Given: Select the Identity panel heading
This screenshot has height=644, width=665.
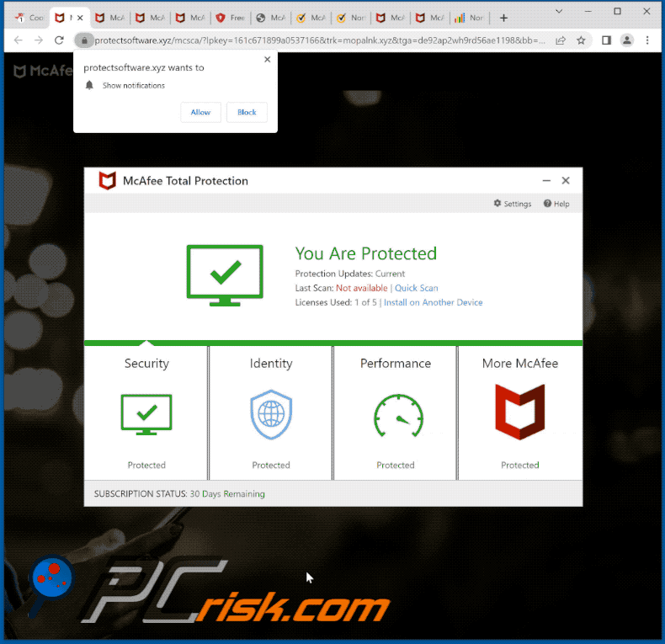Looking at the screenshot, I should click(271, 364).
